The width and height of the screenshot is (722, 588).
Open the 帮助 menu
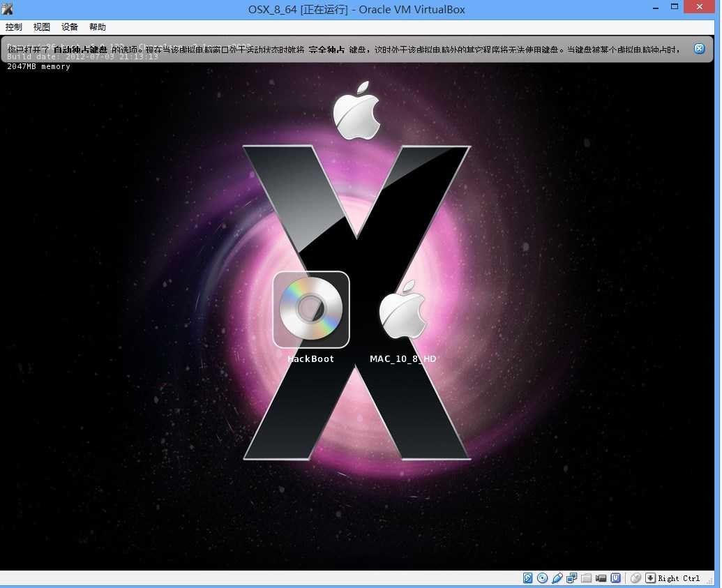(98, 27)
